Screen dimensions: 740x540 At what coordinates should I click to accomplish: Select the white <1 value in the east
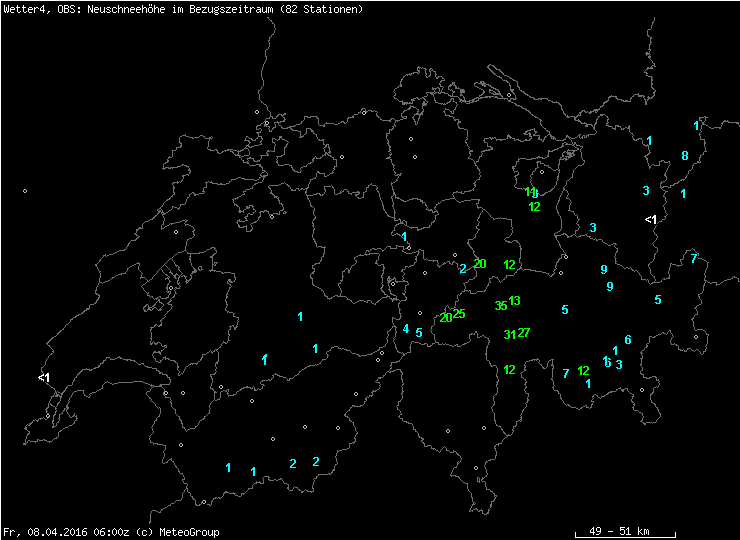[650, 220]
